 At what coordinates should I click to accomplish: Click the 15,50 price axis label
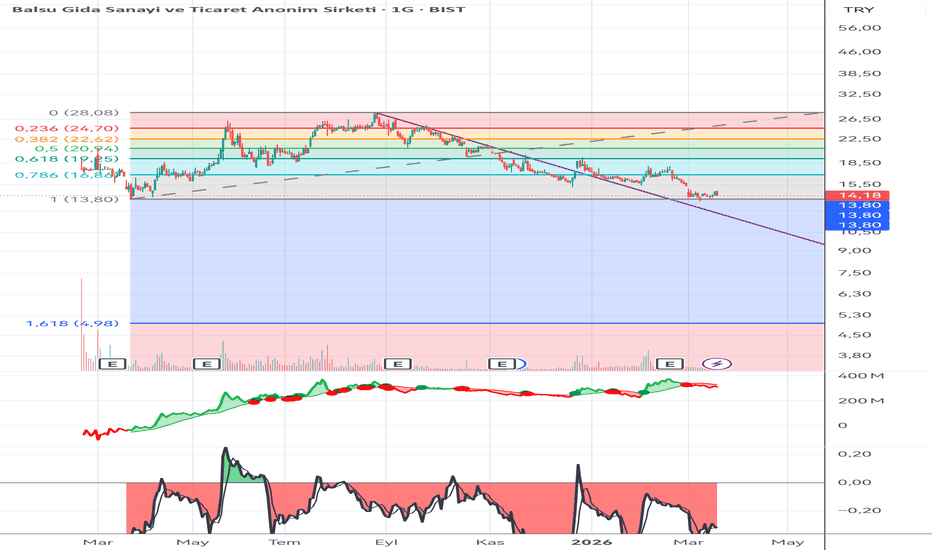[x=859, y=184]
